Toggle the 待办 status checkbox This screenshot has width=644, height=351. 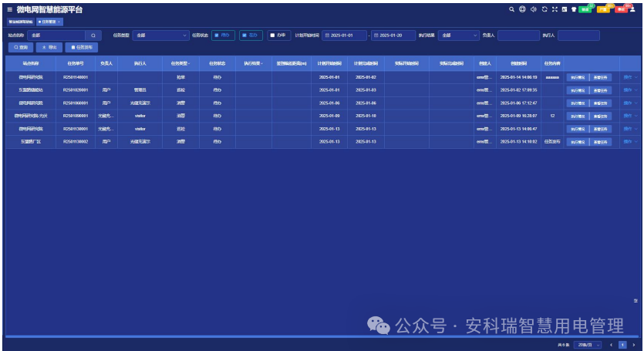[x=217, y=35]
